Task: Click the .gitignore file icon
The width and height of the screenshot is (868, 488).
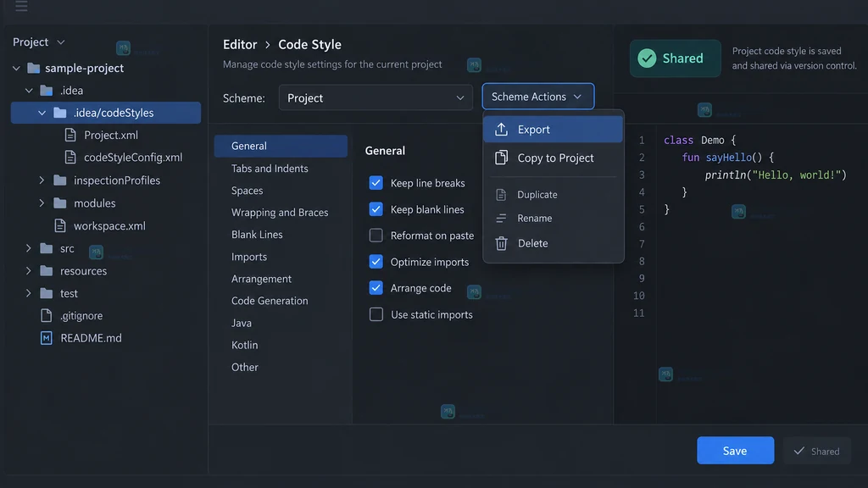Action: click(x=47, y=315)
